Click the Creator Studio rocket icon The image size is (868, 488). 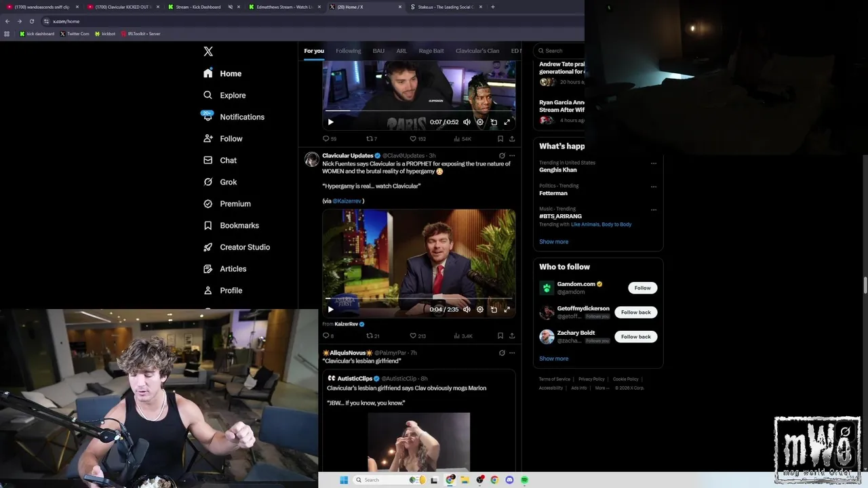tap(208, 247)
